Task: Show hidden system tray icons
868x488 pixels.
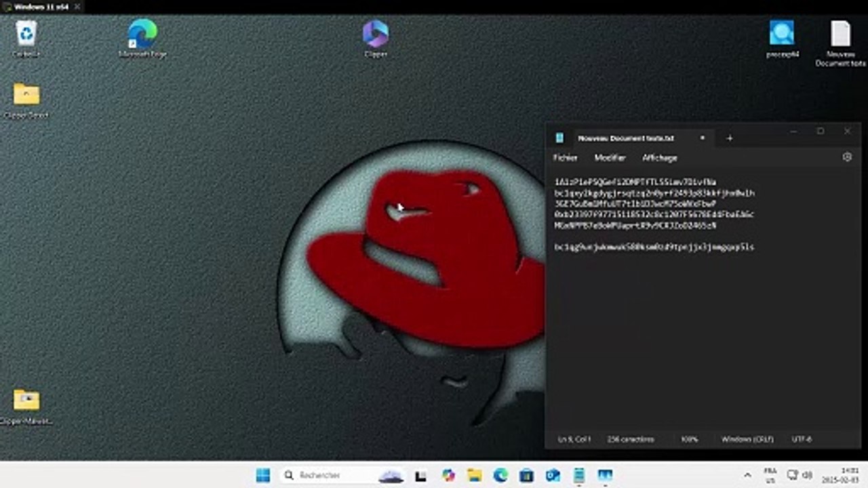Action: click(747, 475)
